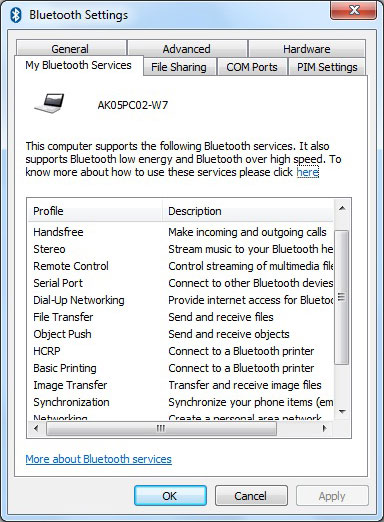Screen dimensions: 384x522
Task: Click the vertical scrollbar thumb in profile list
Action: pos(342,297)
